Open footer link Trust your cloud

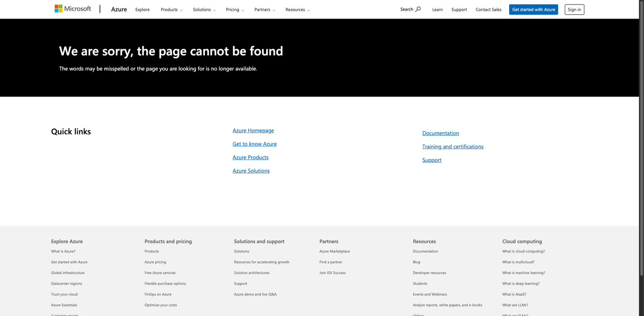pos(64,294)
